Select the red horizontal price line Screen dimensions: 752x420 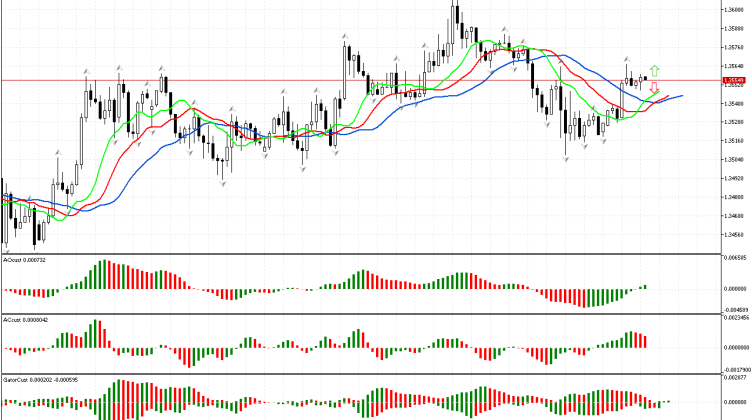[300, 79]
